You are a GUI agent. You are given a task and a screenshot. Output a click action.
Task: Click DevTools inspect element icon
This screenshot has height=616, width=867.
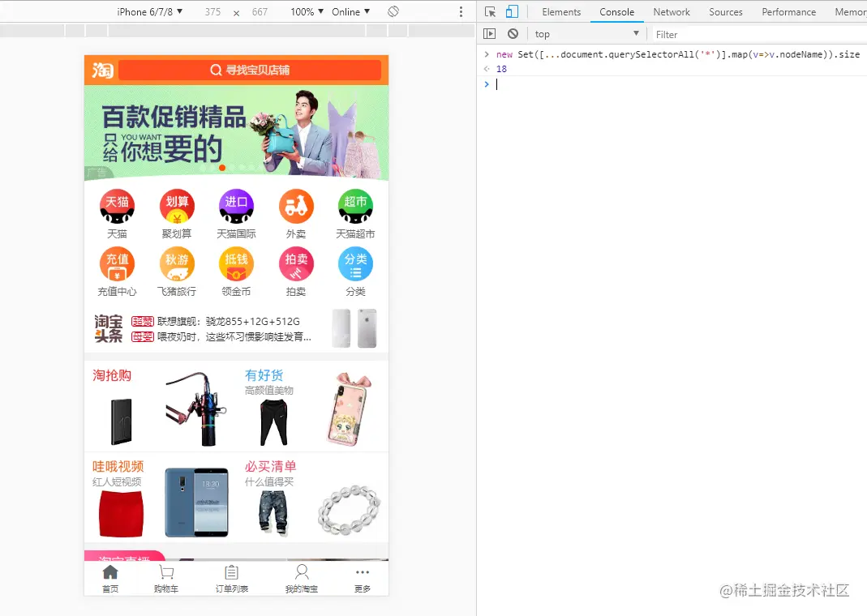(x=490, y=11)
